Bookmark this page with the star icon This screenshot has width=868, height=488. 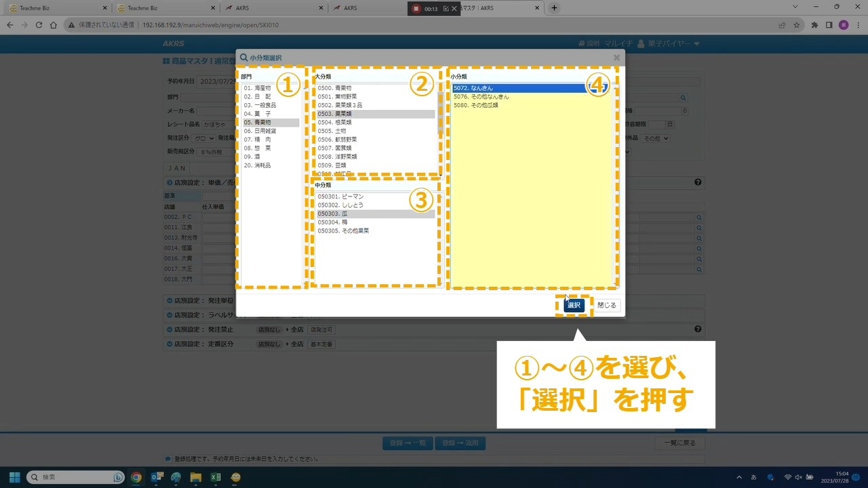[796, 25]
